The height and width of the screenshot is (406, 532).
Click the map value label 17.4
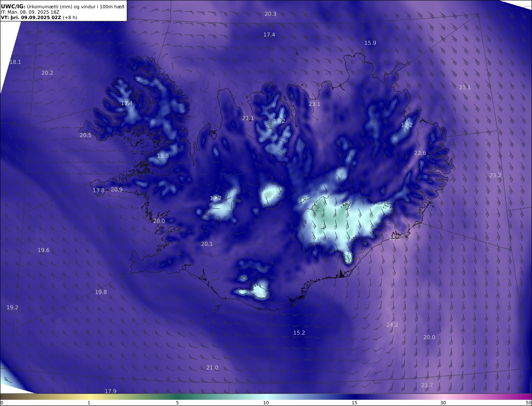[x=269, y=34]
